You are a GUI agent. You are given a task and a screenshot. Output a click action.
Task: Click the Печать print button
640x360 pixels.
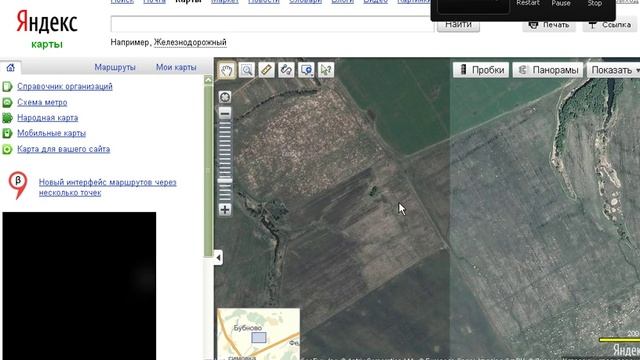pos(549,25)
